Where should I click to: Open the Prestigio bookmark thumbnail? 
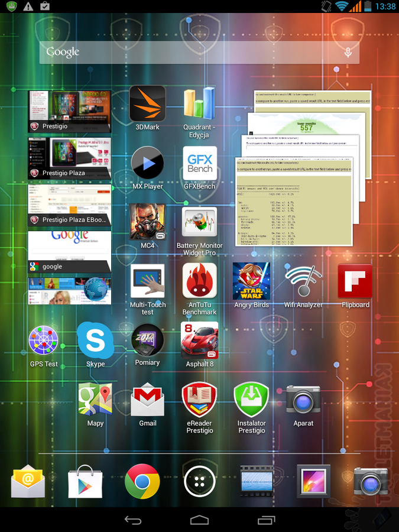69,111
